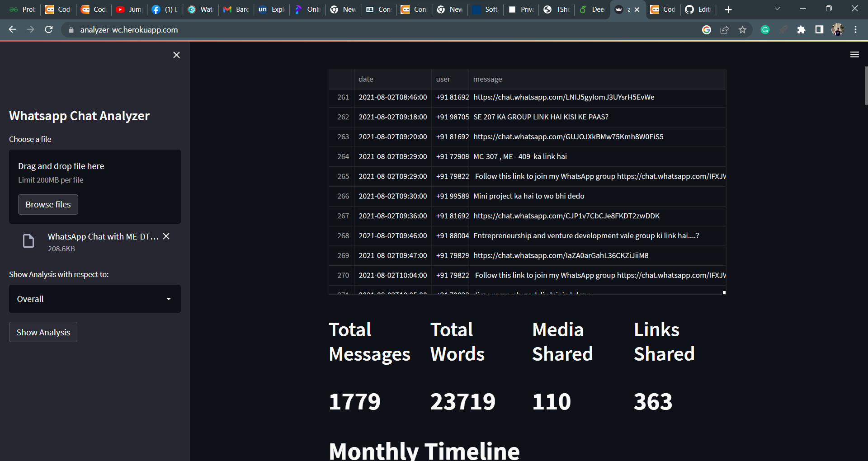Toggle the browser side panel
The image size is (868, 461).
(819, 30)
